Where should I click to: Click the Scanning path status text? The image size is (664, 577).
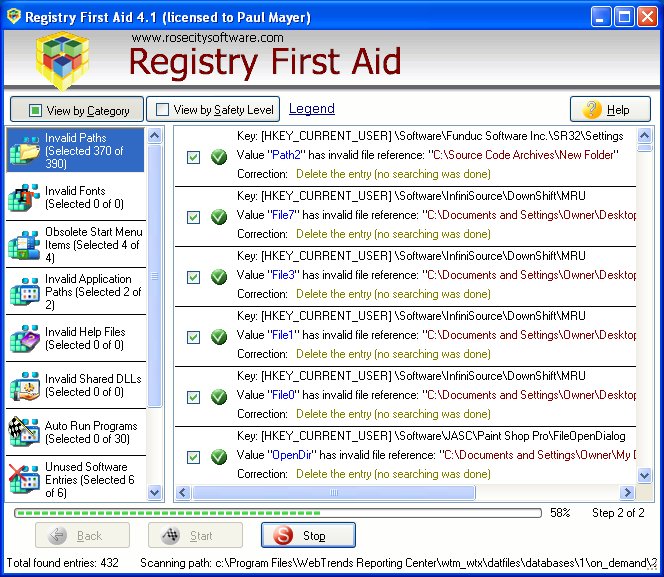click(398, 563)
